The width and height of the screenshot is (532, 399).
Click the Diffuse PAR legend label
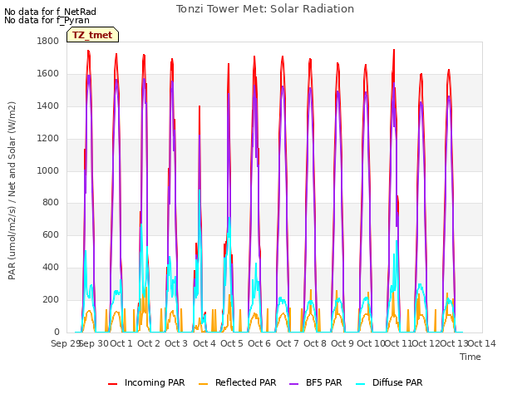click(x=397, y=382)
